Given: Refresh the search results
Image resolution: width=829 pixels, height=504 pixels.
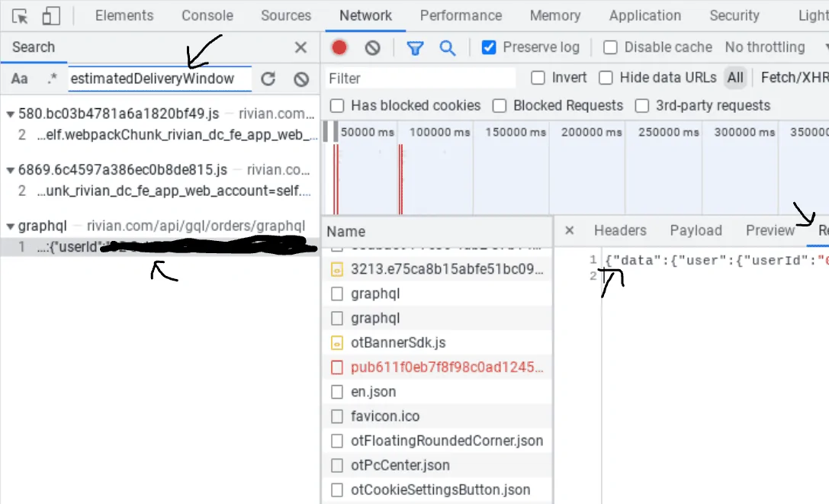Looking at the screenshot, I should tap(268, 79).
